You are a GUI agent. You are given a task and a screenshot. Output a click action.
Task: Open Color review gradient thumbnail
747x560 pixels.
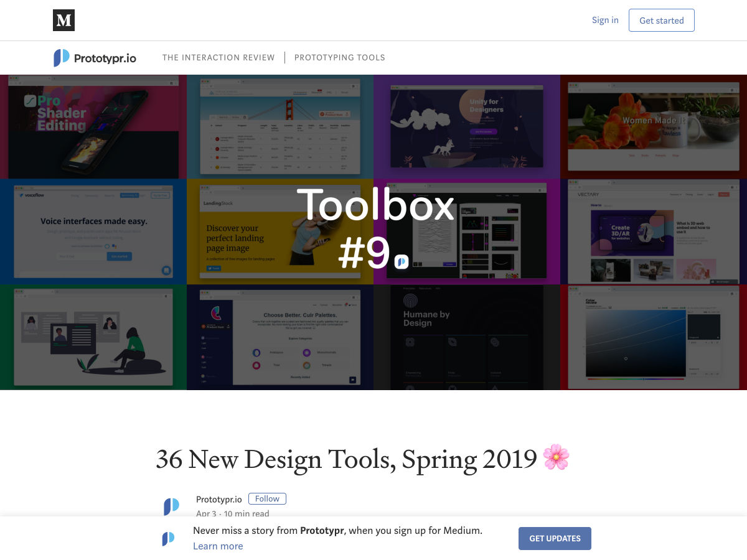[654, 337]
